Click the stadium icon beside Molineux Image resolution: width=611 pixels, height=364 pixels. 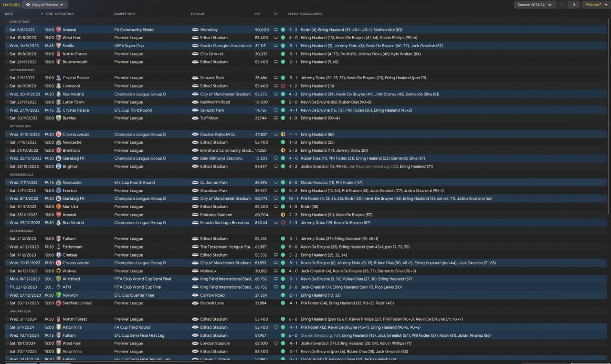195,271
